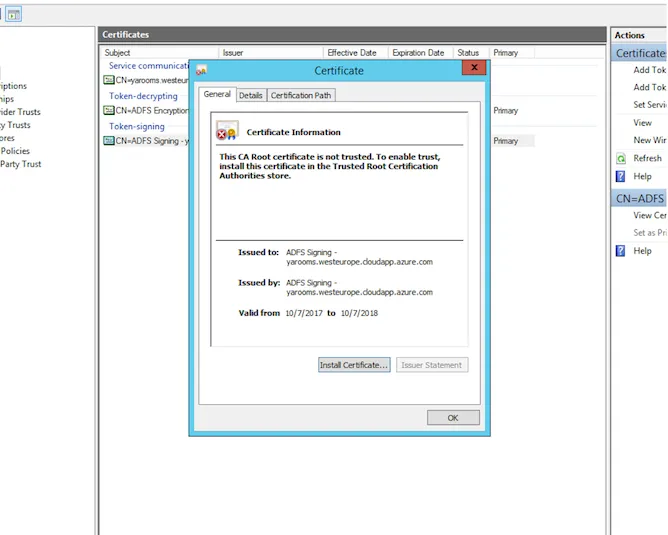Select the truncated 'ider Trusts' tree node
The width and height of the screenshot is (668, 535).
point(20,112)
